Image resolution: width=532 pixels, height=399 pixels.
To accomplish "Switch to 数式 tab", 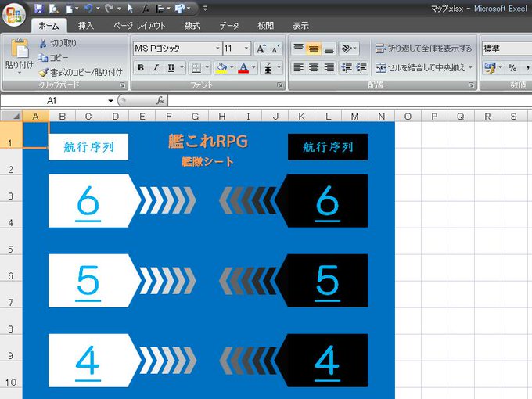I will click(192, 26).
